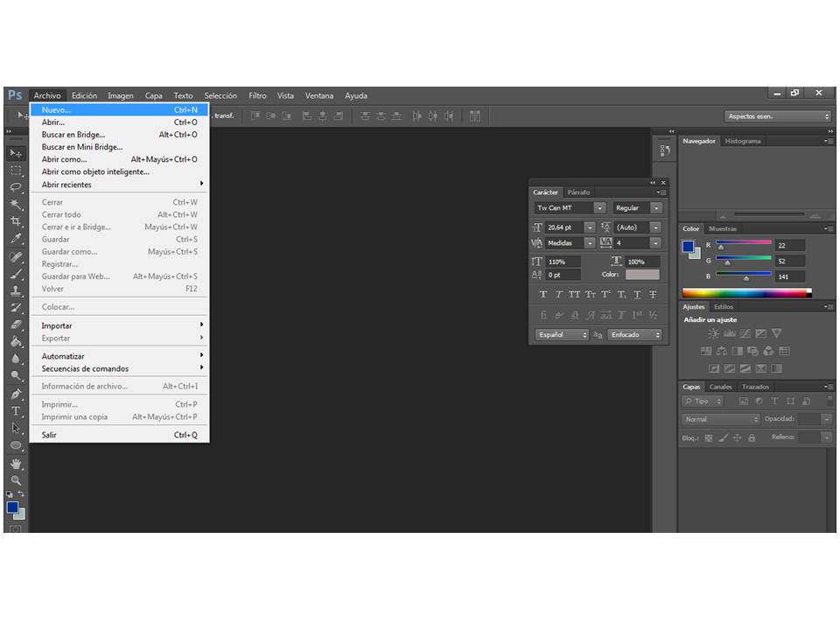
Task: Open the History panel icon
Action: point(665,150)
